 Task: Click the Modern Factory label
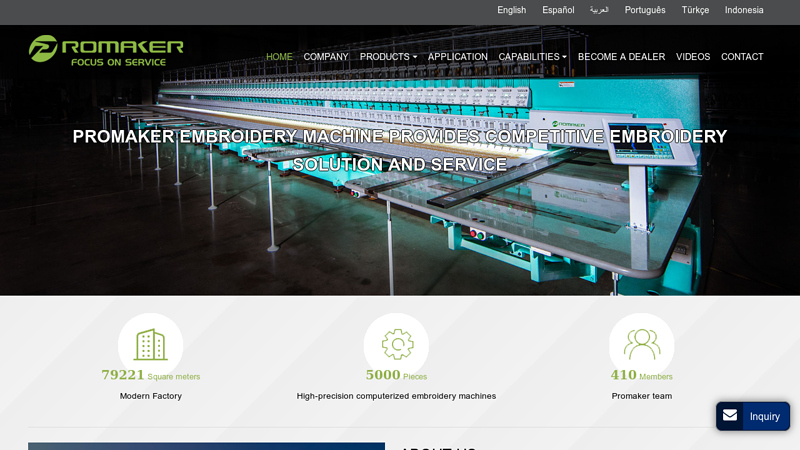tap(151, 396)
